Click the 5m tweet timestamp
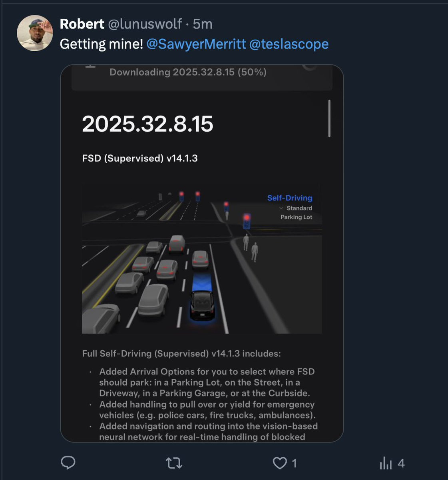 tap(203, 24)
